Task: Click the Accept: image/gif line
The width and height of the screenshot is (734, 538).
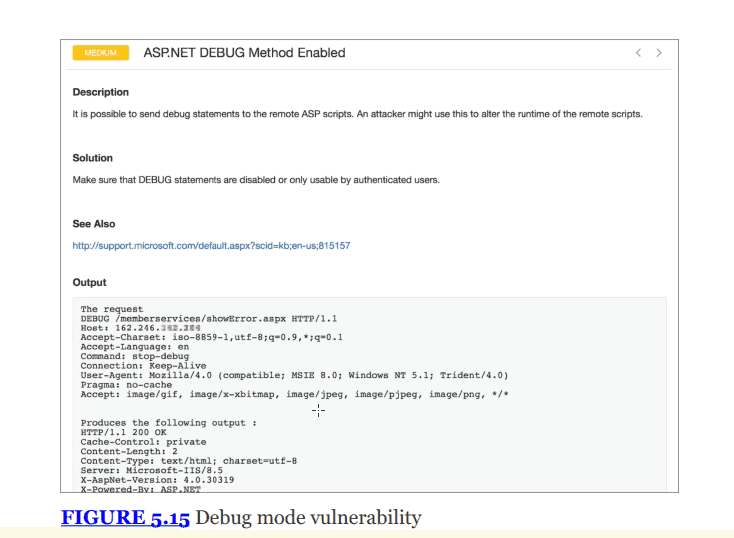Action: (294, 394)
